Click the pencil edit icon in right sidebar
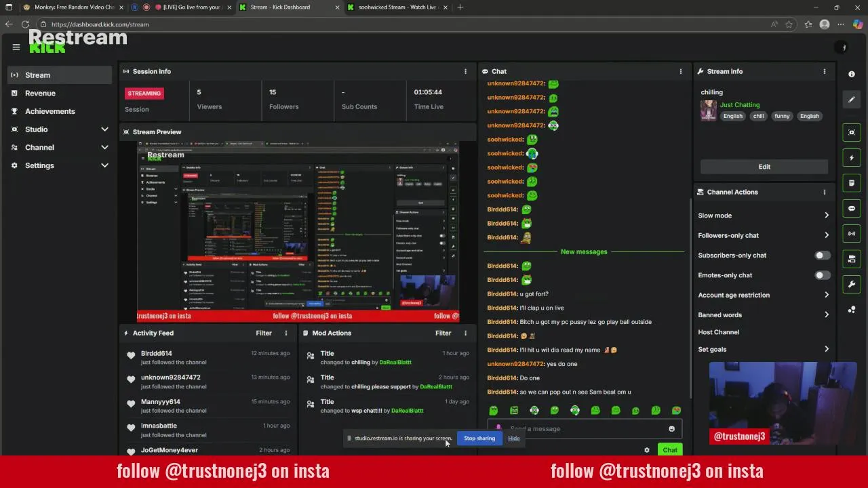Screen dimensions: 868x488 tap(852, 100)
